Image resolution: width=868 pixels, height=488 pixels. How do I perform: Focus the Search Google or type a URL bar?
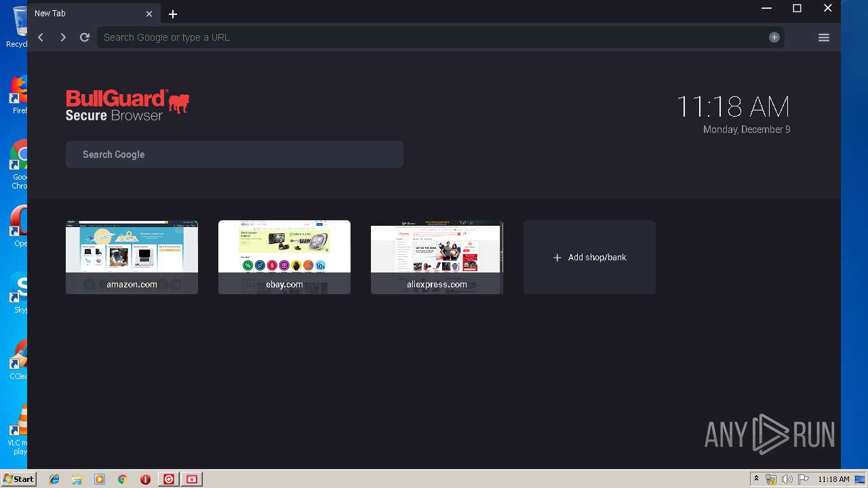(x=440, y=37)
